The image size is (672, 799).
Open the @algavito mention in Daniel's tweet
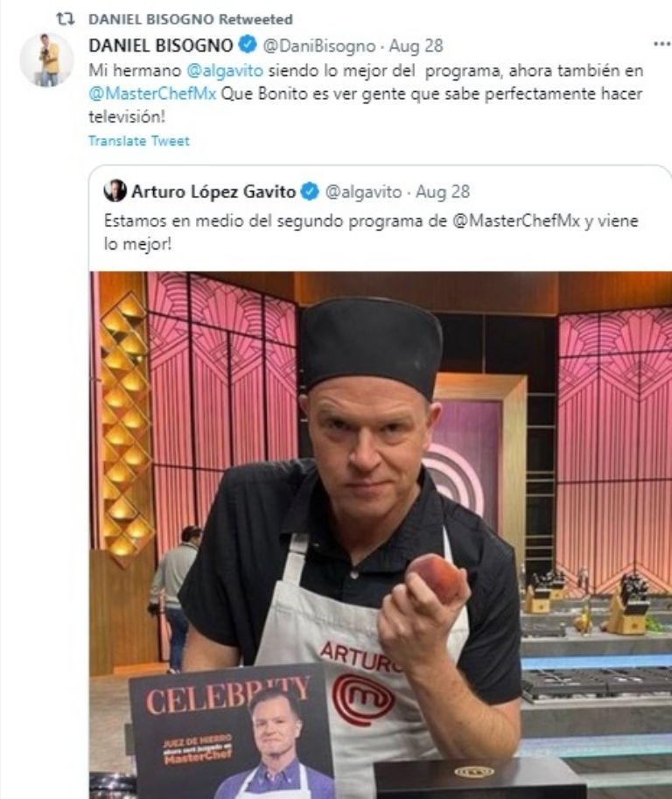225,70
